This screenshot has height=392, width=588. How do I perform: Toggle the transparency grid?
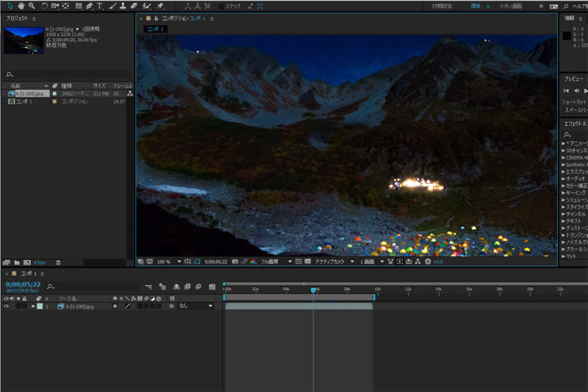point(308,262)
